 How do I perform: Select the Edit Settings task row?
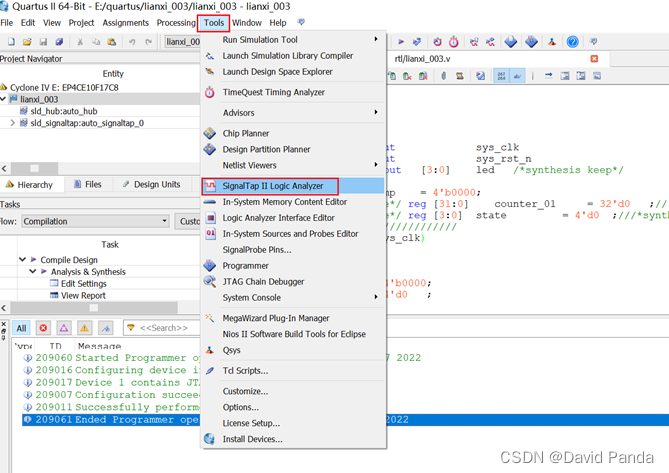[100, 284]
